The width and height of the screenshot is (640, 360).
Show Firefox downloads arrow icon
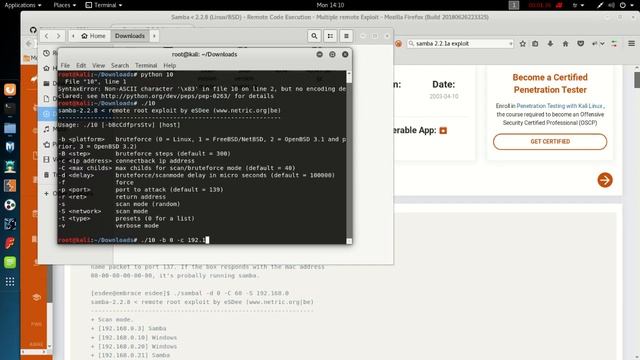pos(550,44)
